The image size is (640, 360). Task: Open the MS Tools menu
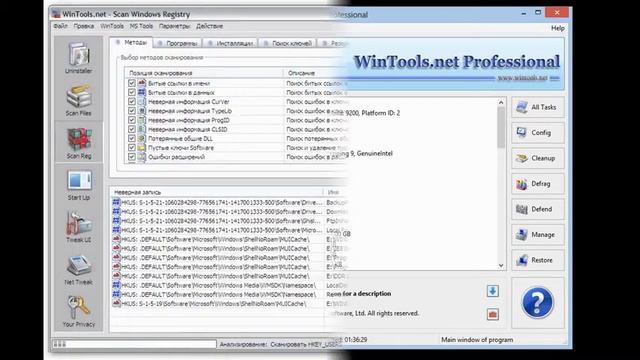pos(141,26)
